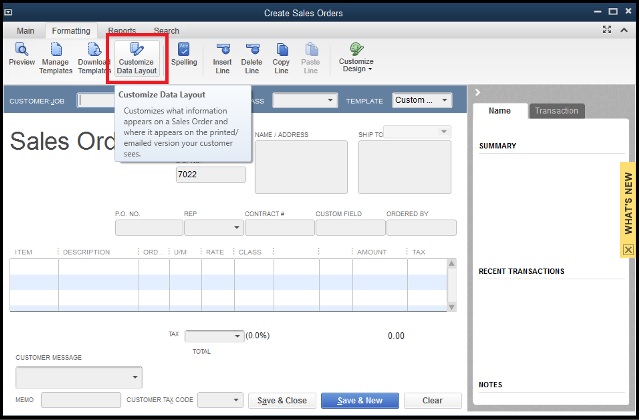Click the total amount 0.00

click(x=396, y=336)
